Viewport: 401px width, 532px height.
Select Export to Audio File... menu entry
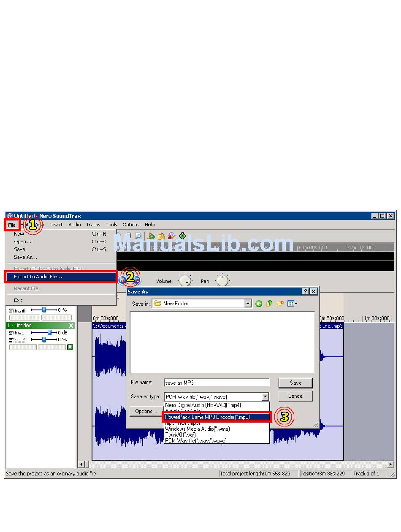click(61, 277)
